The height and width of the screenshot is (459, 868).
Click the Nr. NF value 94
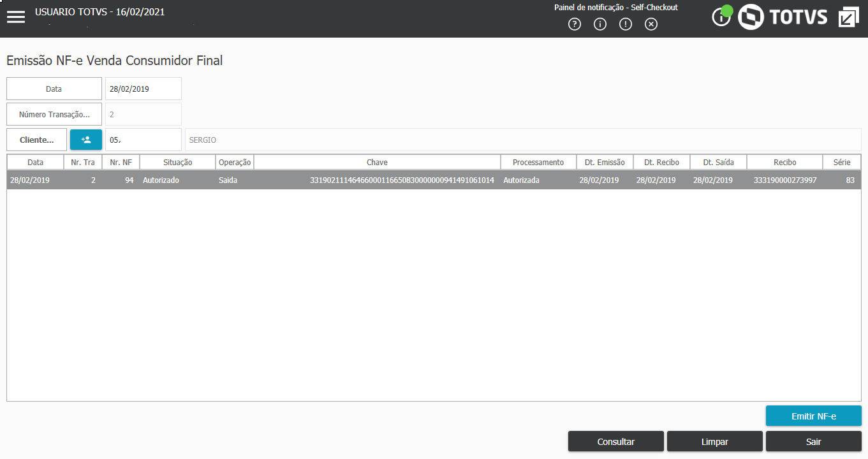pos(121,180)
